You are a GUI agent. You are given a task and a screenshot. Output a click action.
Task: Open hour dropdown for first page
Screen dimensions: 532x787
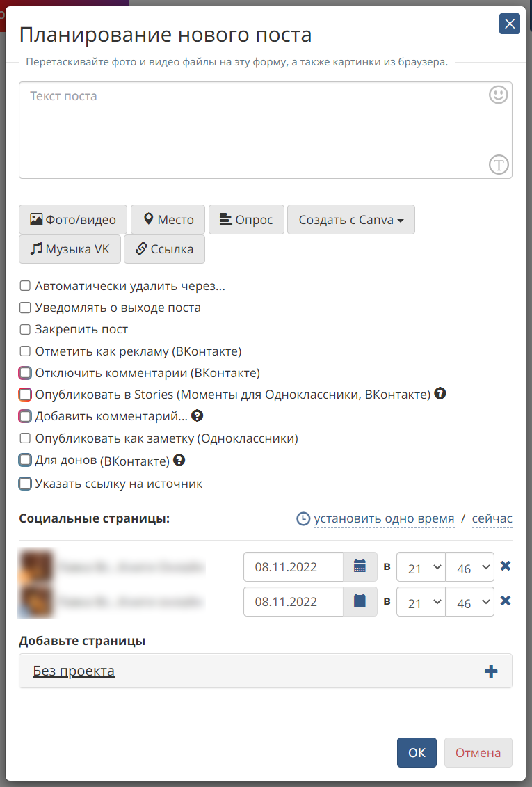coord(421,567)
